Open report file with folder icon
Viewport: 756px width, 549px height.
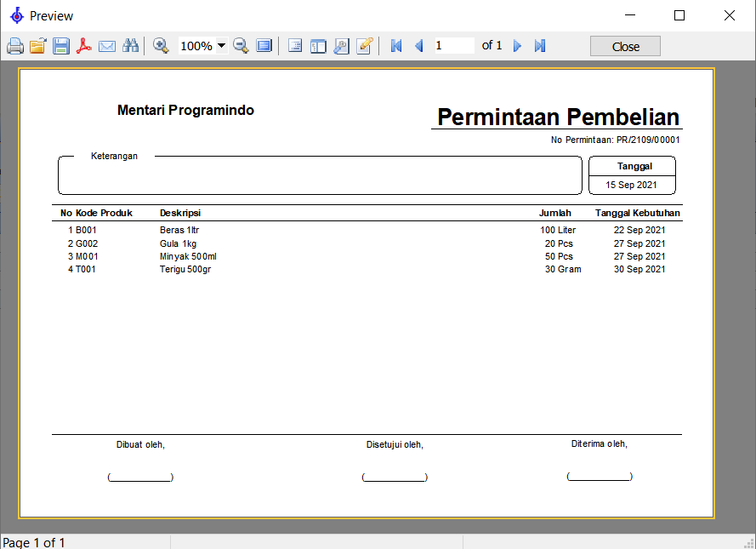pyautogui.click(x=37, y=46)
